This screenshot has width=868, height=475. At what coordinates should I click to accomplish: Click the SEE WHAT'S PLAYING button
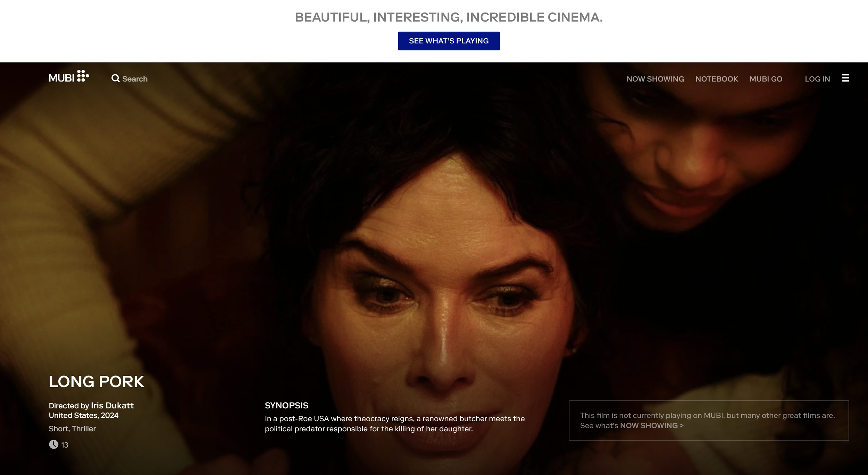tap(449, 41)
